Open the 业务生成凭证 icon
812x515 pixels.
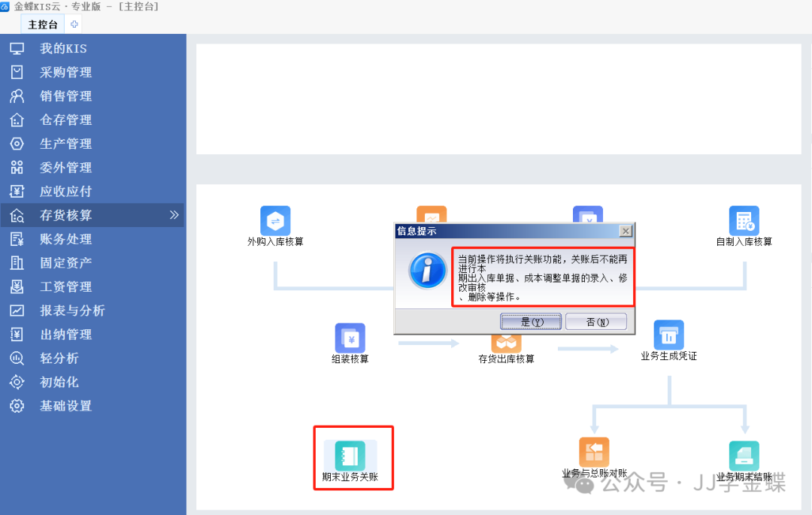point(668,335)
